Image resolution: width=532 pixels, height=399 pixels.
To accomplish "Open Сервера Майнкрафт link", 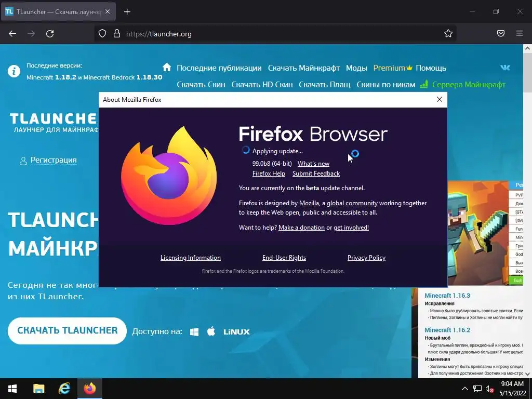I will tap(463, 85).
